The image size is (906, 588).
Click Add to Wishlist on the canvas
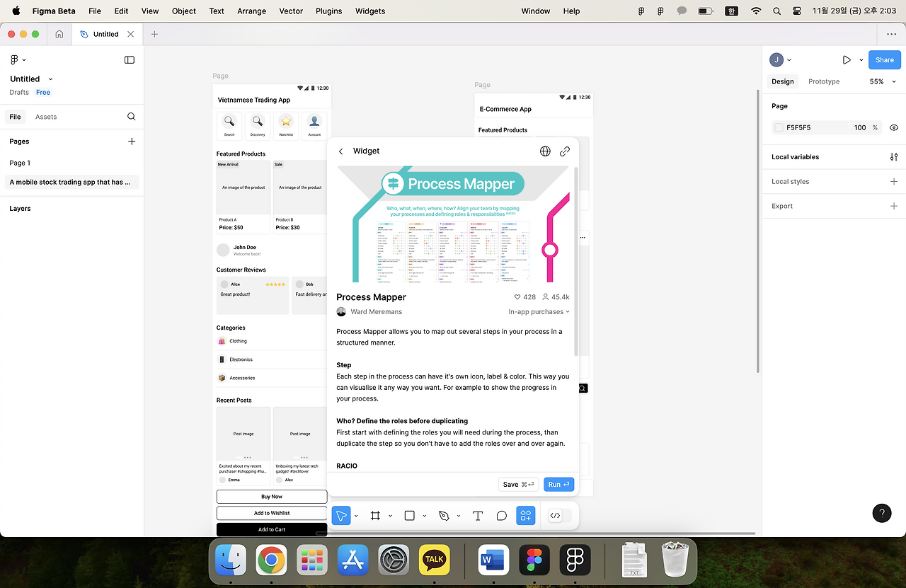(272, 513)
